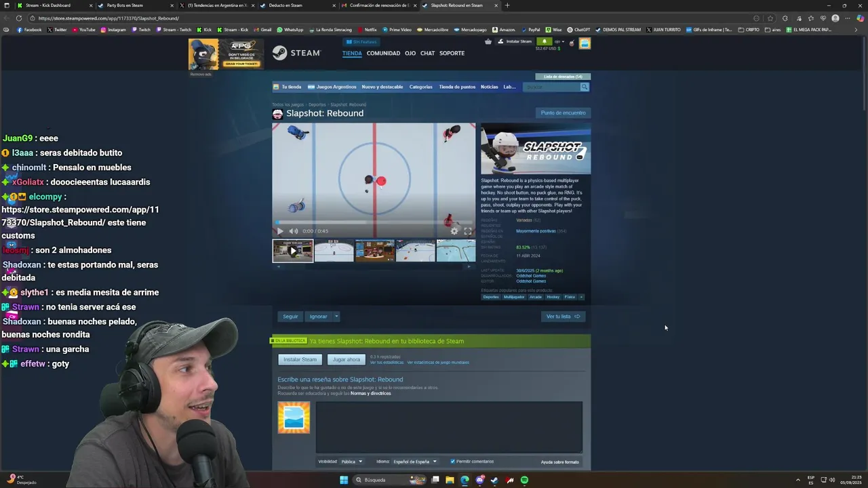Open the Idioma Español de España dropdown
Viewport: 868px width, 488px height.
pos(415,462)
